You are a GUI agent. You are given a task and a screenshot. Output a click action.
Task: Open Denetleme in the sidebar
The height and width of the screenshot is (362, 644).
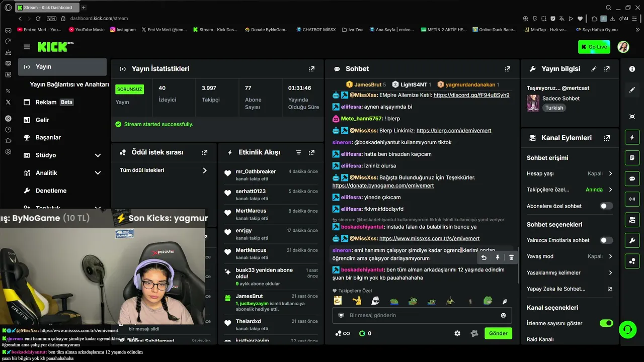click(x=62, y=191)
